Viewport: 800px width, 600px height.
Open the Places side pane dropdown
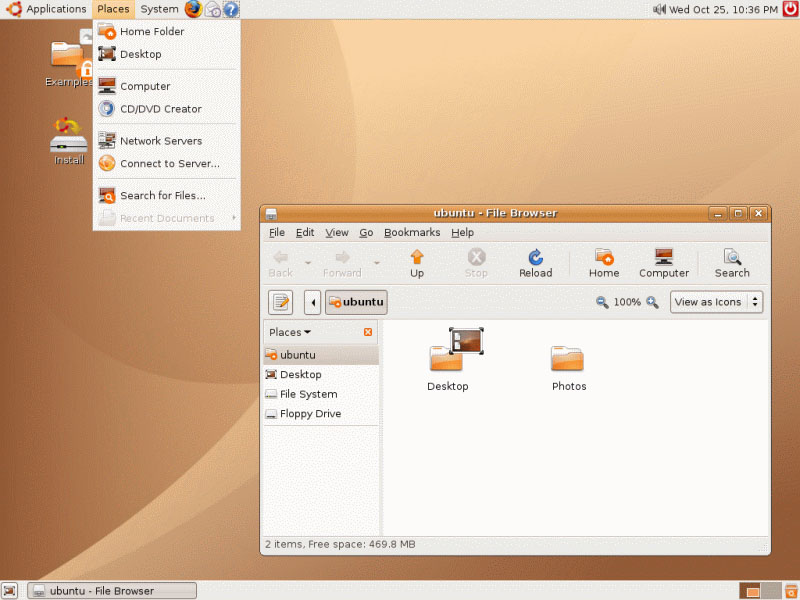(290, 332)
